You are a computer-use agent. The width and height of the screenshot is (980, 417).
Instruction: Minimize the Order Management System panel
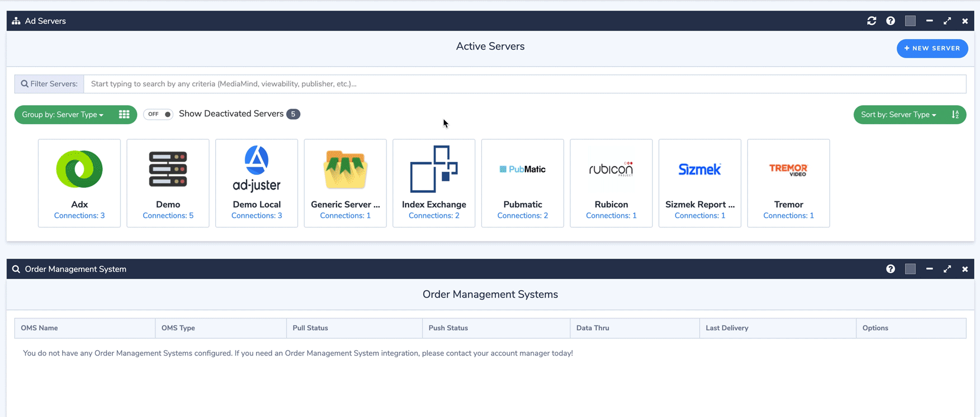[929, 269]
